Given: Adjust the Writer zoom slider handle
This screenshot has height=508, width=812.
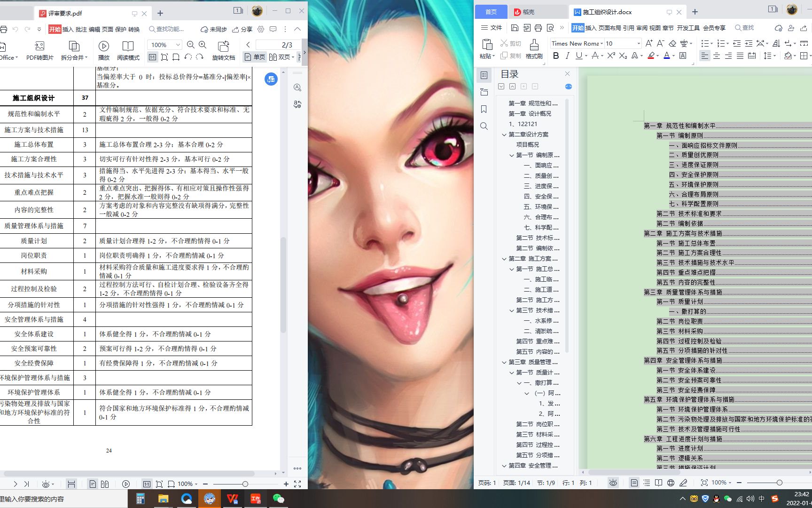Looking at the screenshot, I should (x=780, y=483).
